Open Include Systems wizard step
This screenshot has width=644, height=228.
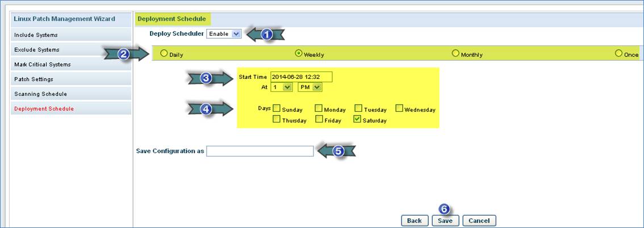[71, 35]
